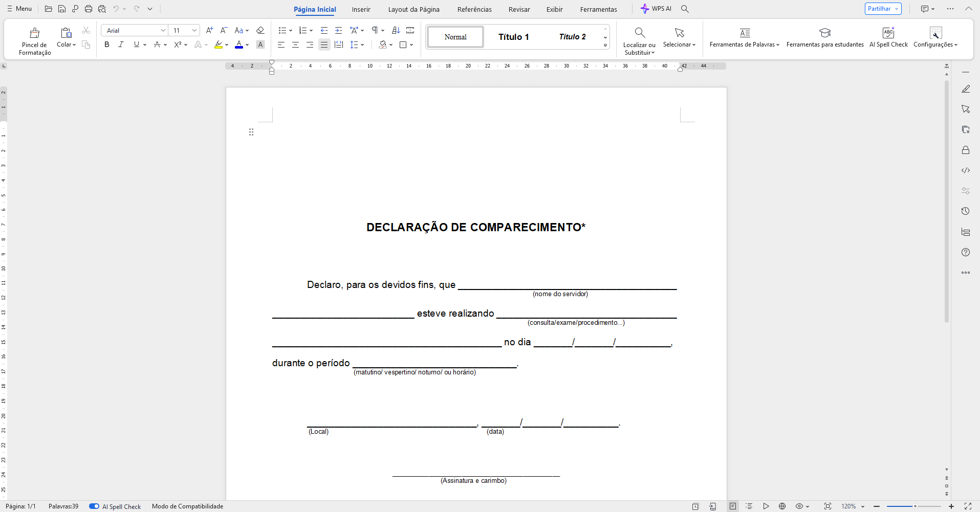Click the zoom slider handle in status bar

coord(915,506)
